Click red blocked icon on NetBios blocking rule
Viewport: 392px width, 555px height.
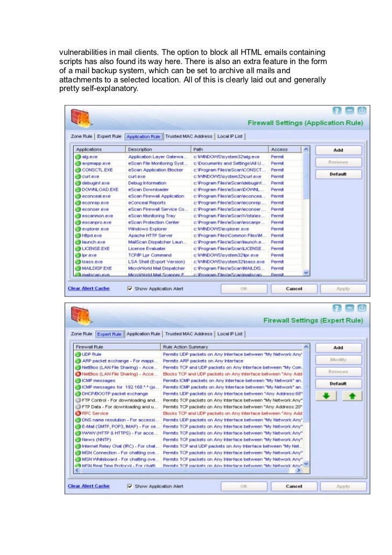(x=78, y=374)
